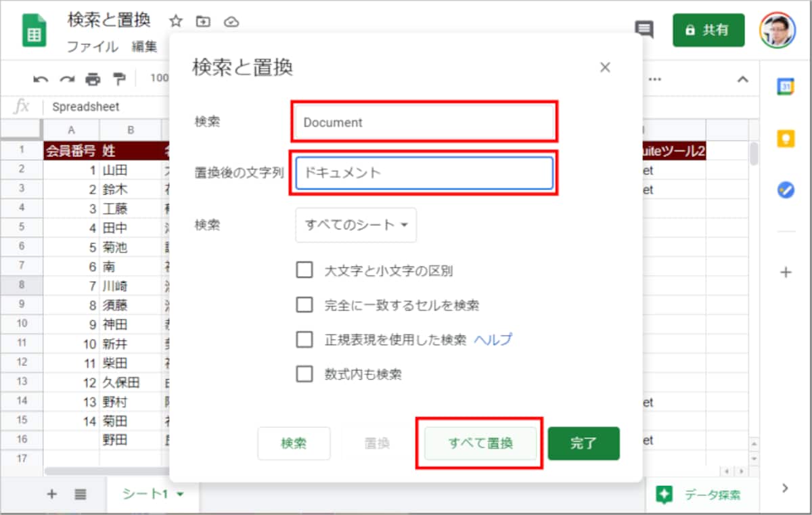Viewport: 812px width, 515px height.
Task: Click the plus icon to get add-ons
Action: 785,272
